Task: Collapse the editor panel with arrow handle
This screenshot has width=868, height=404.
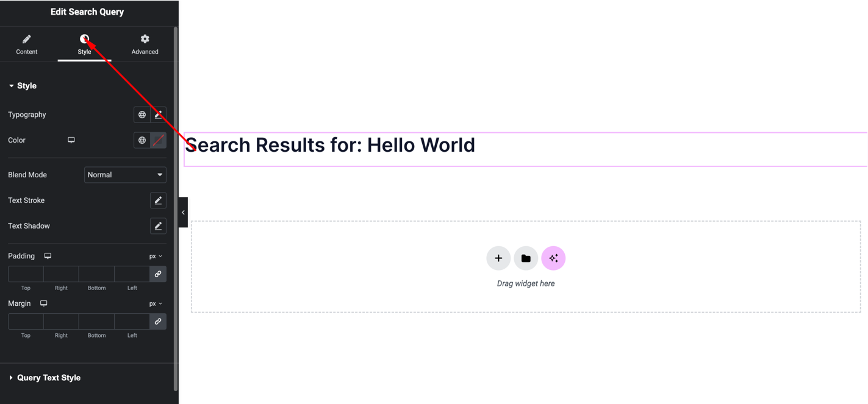Action: tap(183, 212)
